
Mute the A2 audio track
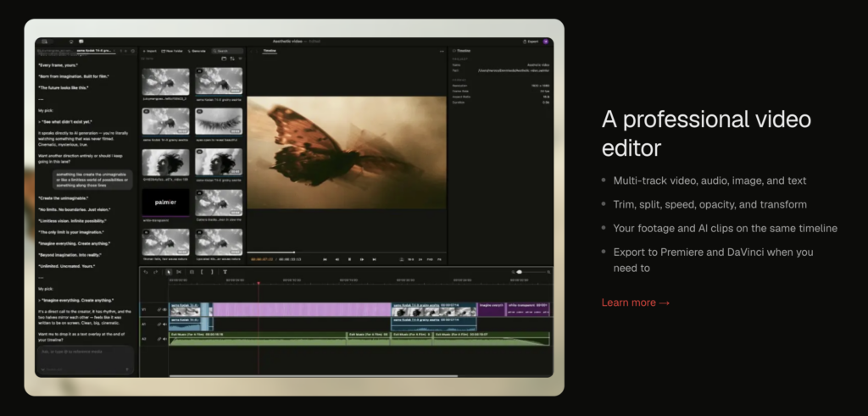[164, 339]
